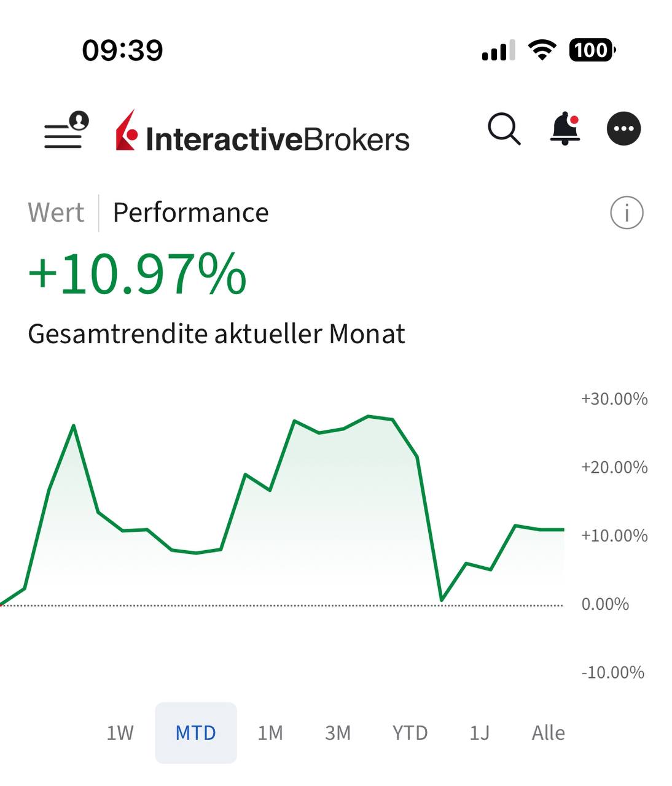The height and width of the screenshot is (786, 672).
Task: Open the hamburger account menu
Action: coord(66,130)
